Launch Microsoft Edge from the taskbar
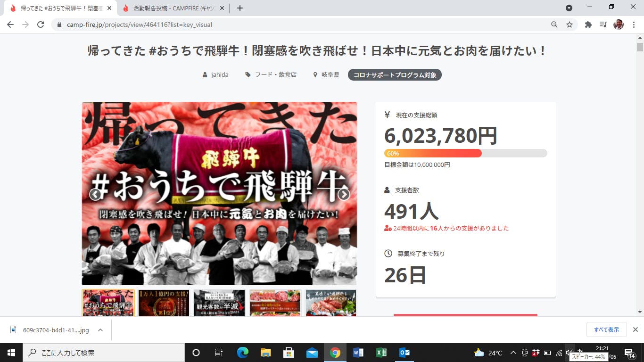 (243, 353)
